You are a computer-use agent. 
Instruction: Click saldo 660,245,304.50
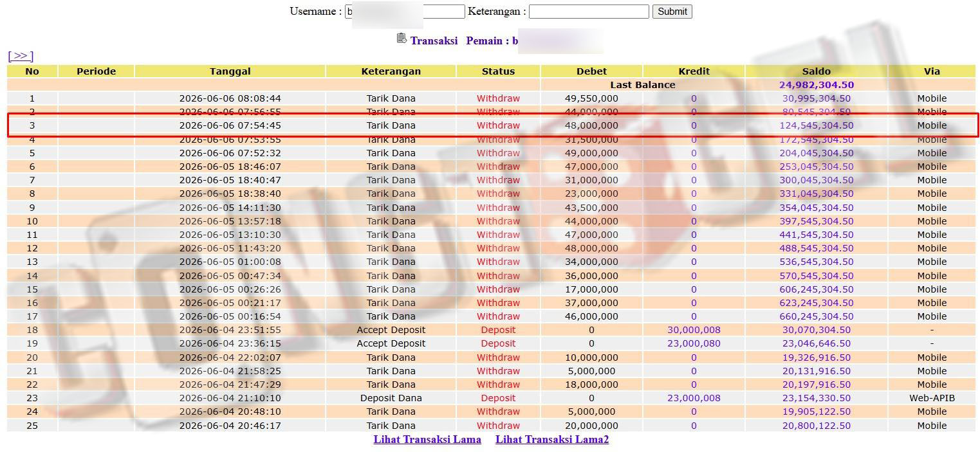pos(817,316)
